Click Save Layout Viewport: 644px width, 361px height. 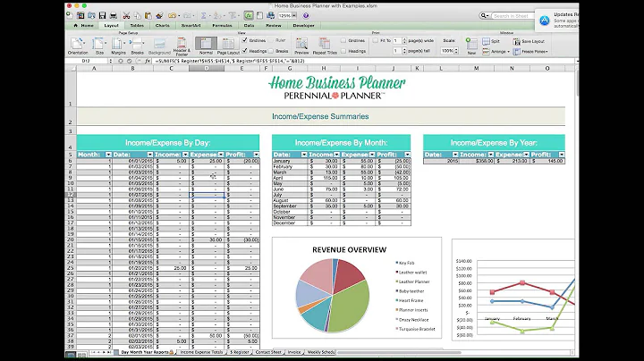point(529,41)
